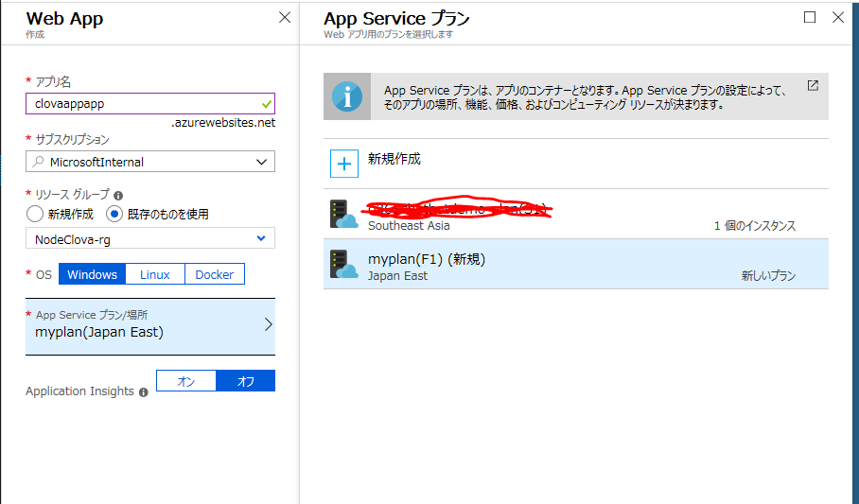Turn Application Insights オン
The width and height of the screenshot is (859, 504).
point(186,381)
